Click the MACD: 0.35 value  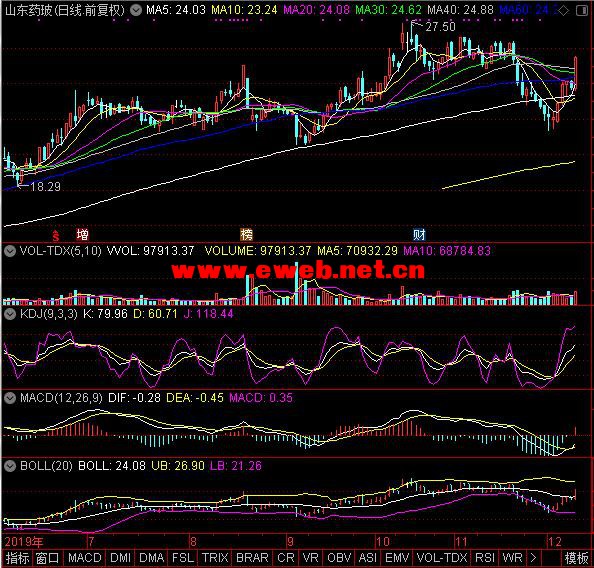point(261,397)
